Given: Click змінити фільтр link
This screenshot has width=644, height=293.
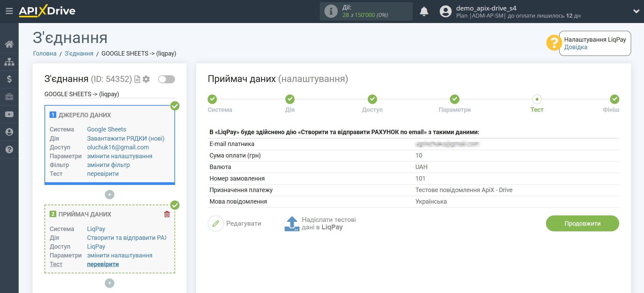Looking at the screenshot, I should [108, 165].
